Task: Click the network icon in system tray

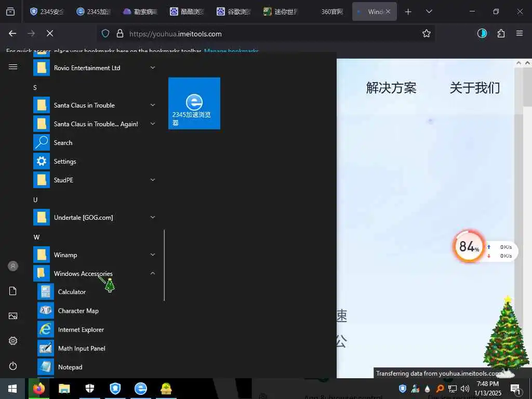Action: (x=453, y=389)
